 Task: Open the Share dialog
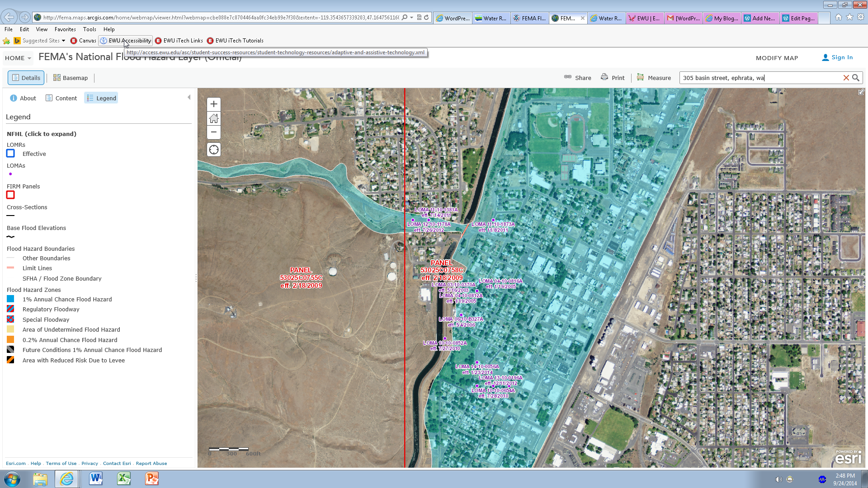pos(578,78)
